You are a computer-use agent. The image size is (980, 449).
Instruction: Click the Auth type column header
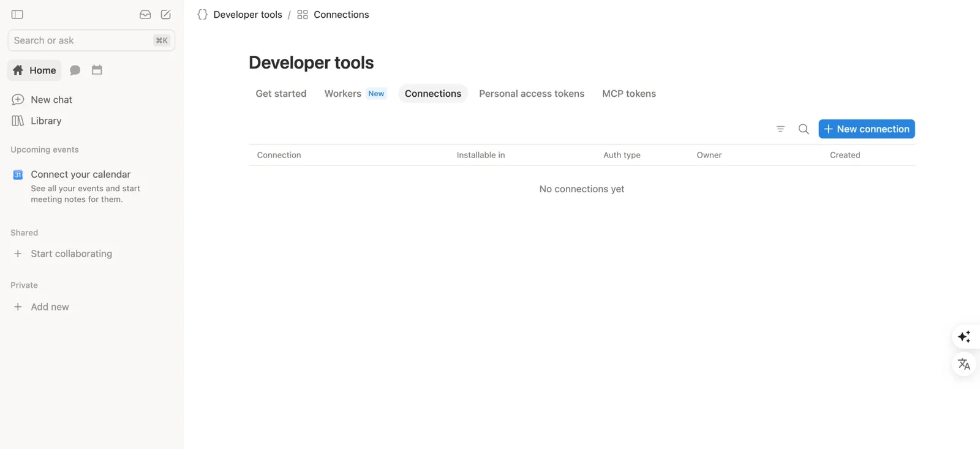coord(622,155)
